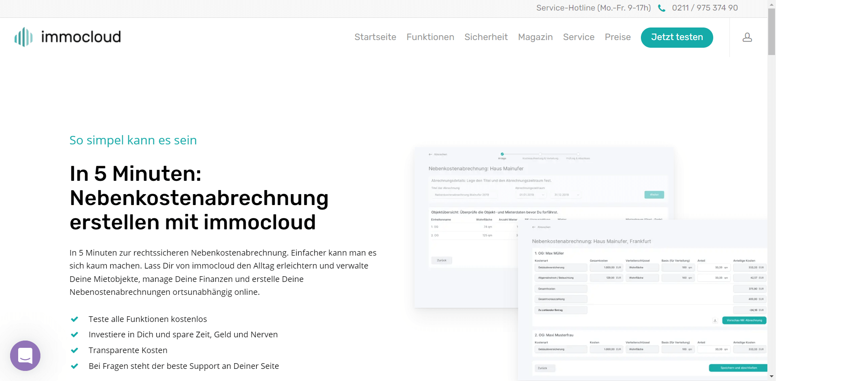Click 'Bei Fragen steht der beste Support' bullet
Image resolution: width=868 pixels, height=381 pixels.
[183, 366]
